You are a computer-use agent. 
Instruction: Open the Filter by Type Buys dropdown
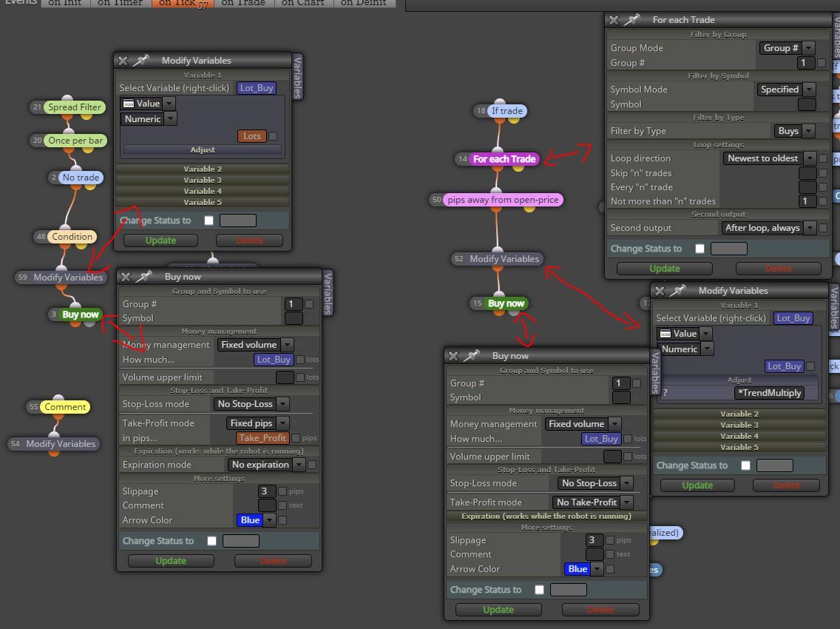point(794,131)
